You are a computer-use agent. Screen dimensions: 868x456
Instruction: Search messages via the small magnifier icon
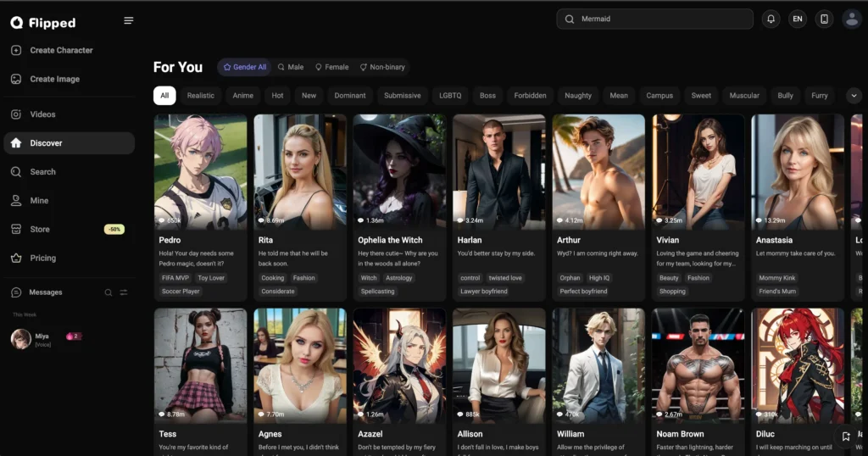(x=108, y=292)
